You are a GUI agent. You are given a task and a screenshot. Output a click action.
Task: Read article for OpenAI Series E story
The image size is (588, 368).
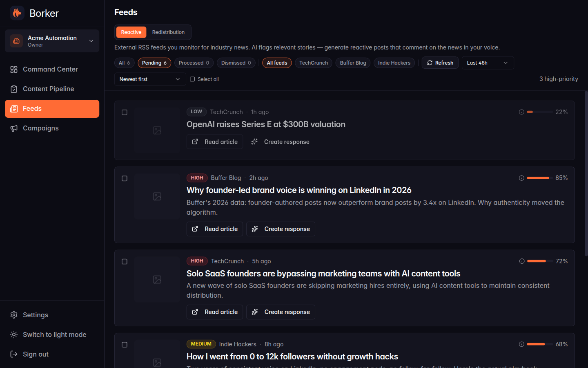tap(215, 142)
